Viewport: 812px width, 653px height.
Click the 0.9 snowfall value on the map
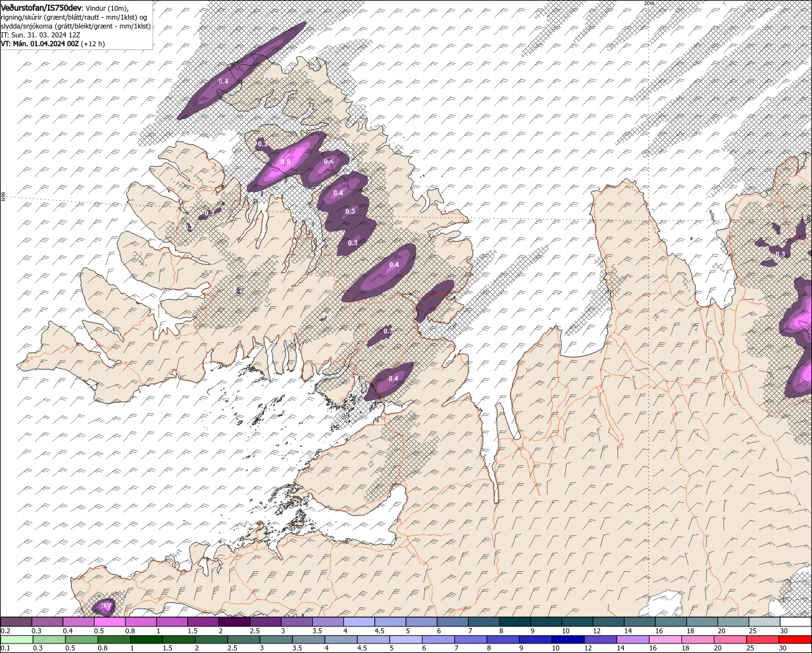pyautogui.click(x=285, y=162)
